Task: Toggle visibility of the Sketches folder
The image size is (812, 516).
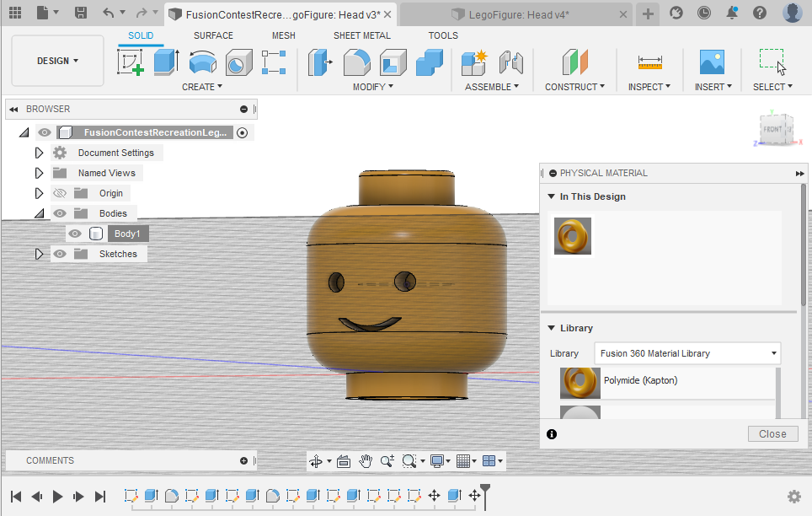Action: [x=60, y=254]
